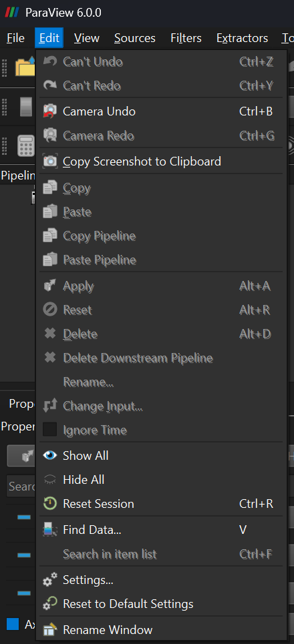Toggle the blue Axes checkbox at bottom left
Viewport: 294px width, 644px height.
coord(13,624)
